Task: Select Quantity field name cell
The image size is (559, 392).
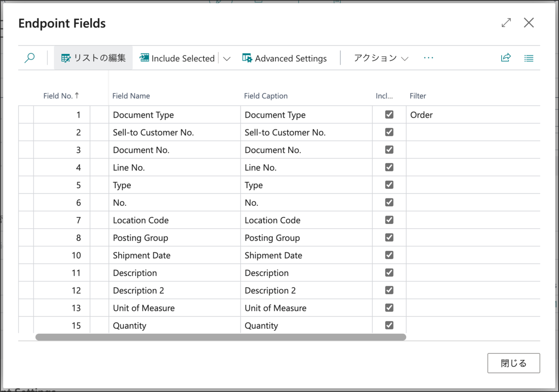Action: [175, 326]
